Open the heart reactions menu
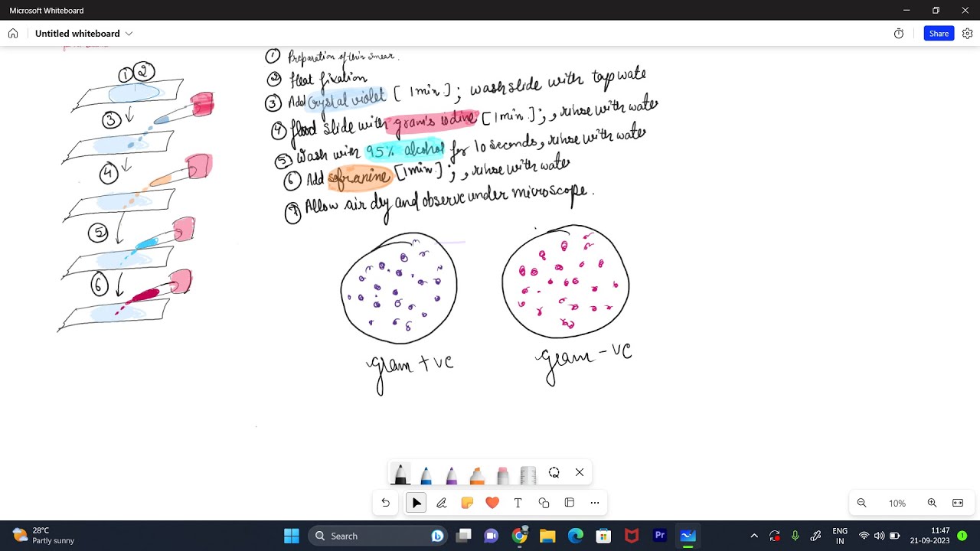The height and width of the screenshot is (551, 980). (492, 503)
